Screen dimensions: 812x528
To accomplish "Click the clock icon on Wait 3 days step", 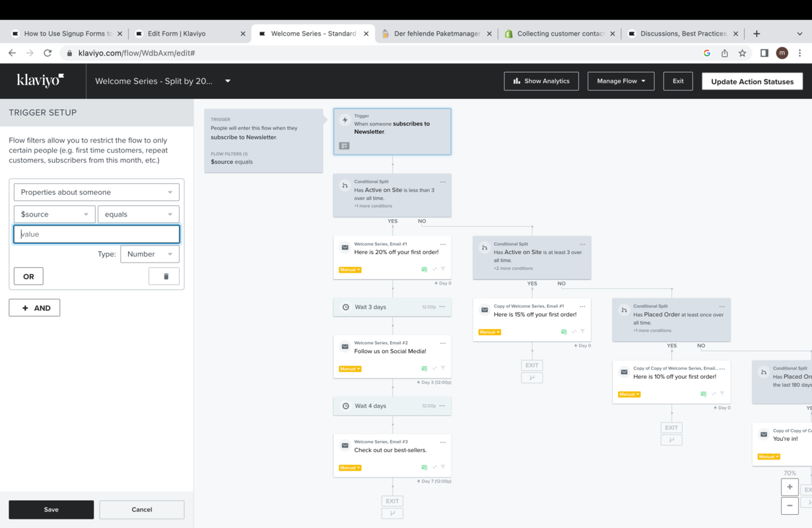I will (x=345, y=306).
